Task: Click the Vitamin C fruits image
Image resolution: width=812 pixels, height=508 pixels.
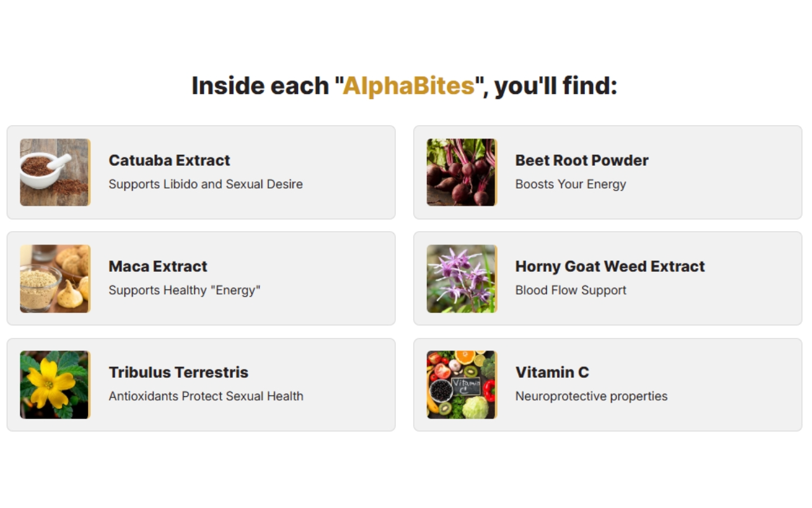Action: pyautogui.click(x=462, y=385)
